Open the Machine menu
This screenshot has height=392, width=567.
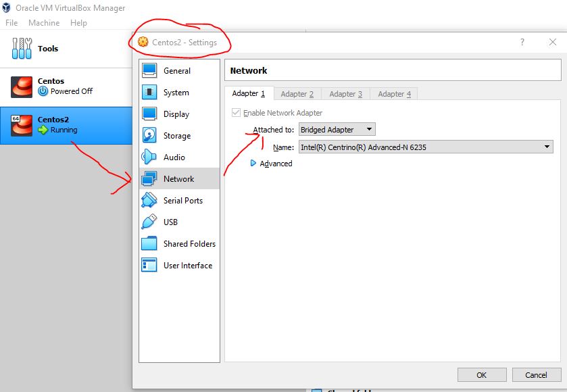(x=44, y=22)
